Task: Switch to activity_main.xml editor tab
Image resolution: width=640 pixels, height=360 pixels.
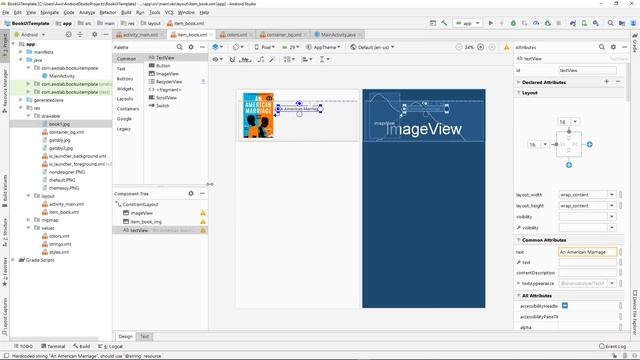Action: (139, 35)
